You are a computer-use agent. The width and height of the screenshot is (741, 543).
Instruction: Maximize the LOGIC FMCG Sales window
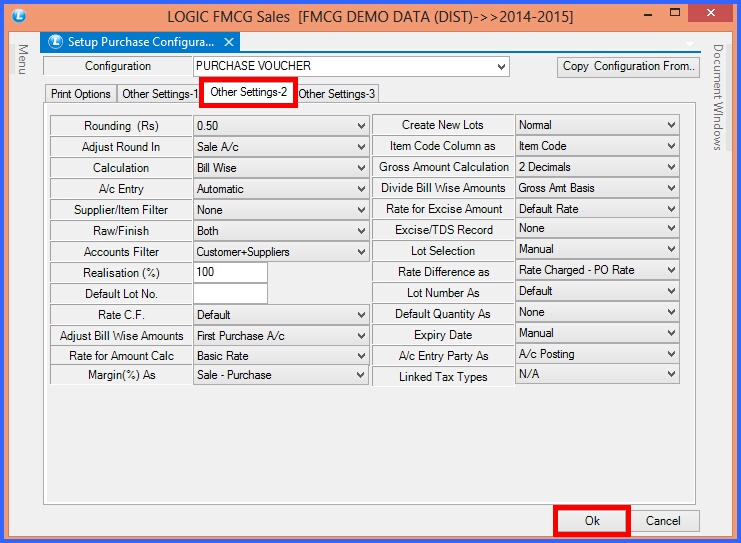[x=675, y=13]
